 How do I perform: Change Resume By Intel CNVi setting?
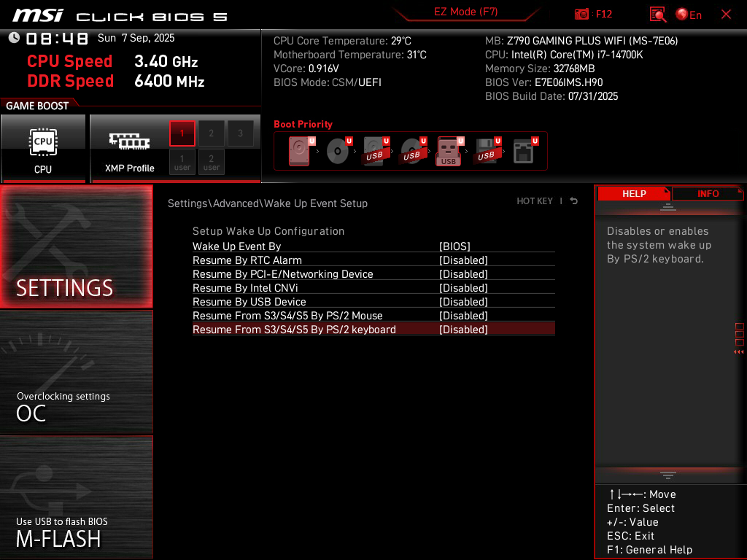tap(373, 287)
